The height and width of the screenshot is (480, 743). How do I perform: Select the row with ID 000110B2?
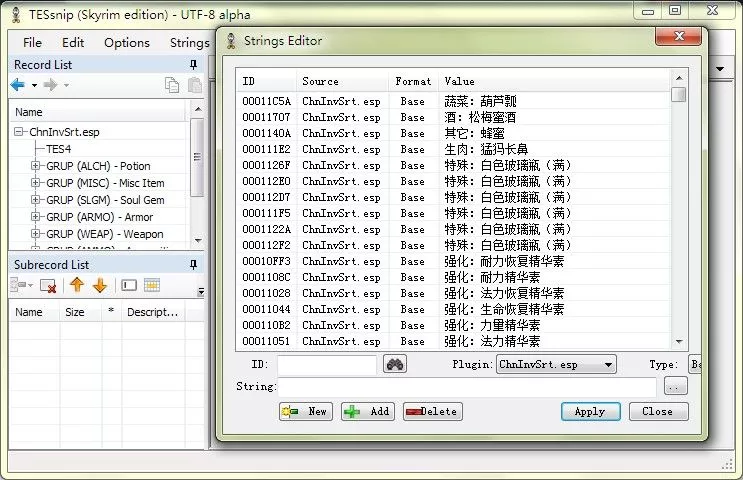[x=453, y=326]
